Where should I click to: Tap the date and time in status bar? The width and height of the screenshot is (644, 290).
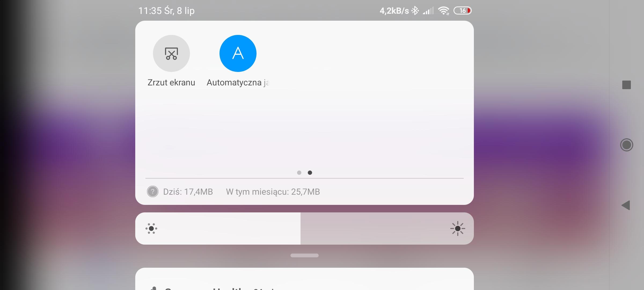point(166,11)
